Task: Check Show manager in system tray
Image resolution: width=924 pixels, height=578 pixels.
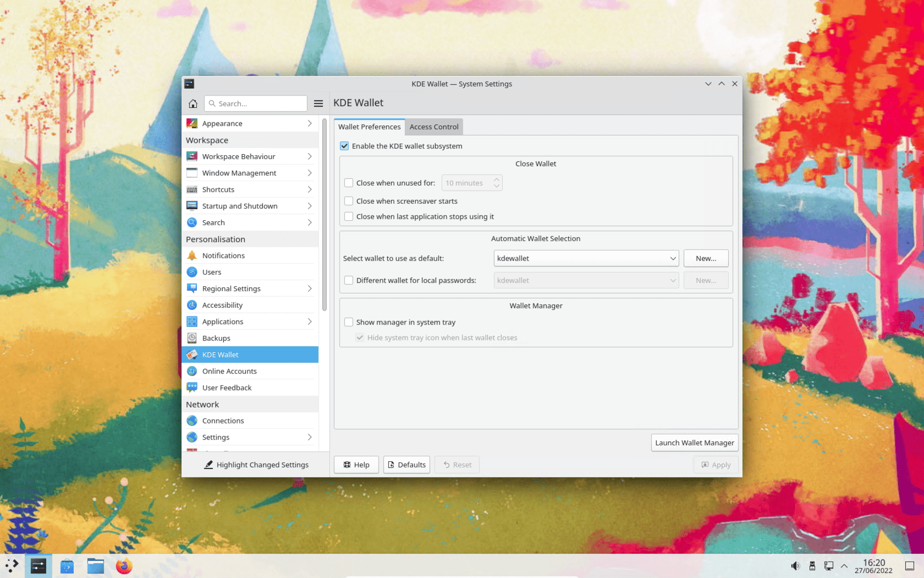Action: click(349, 322)
